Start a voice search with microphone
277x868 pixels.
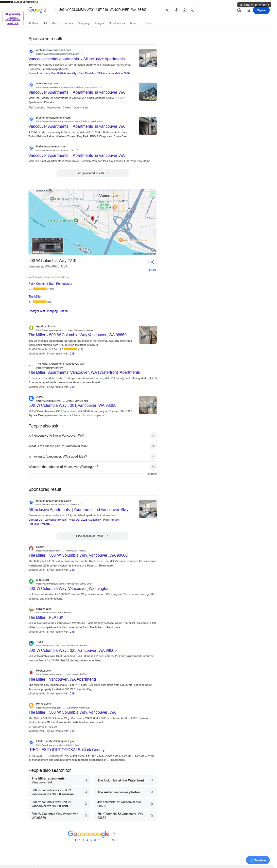(177, 10)
